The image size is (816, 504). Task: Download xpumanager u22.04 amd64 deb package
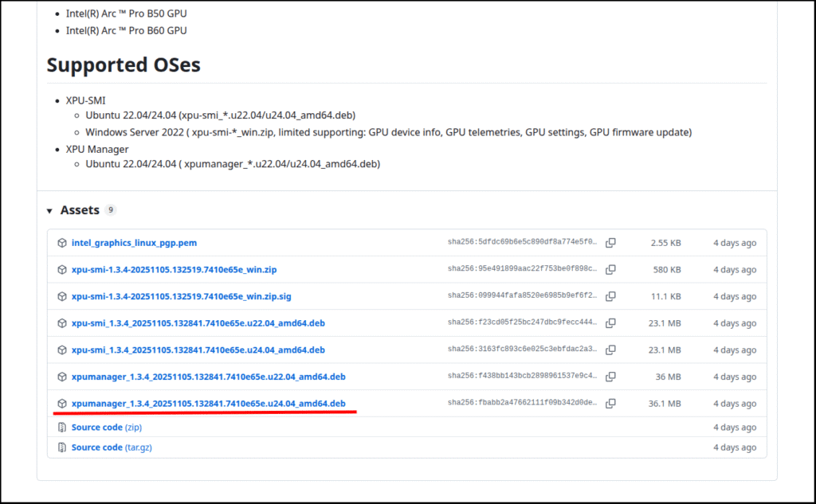[208, 377]
